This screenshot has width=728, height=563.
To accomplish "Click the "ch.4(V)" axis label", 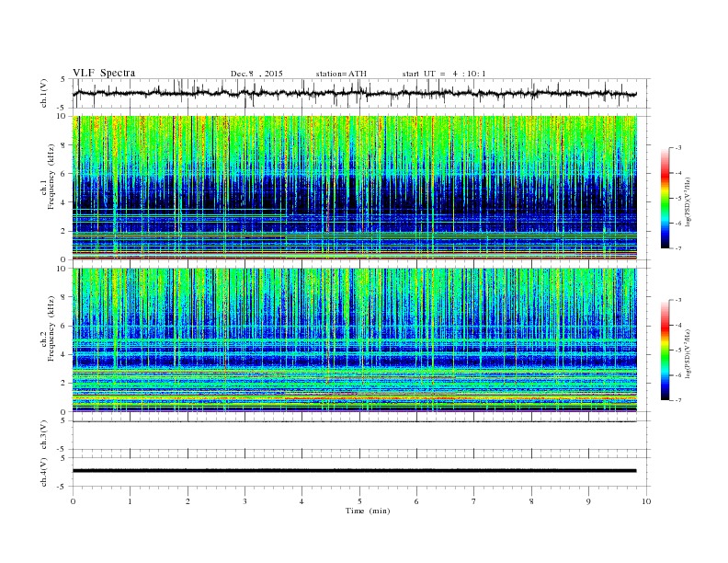I will (x=44, y=472).
